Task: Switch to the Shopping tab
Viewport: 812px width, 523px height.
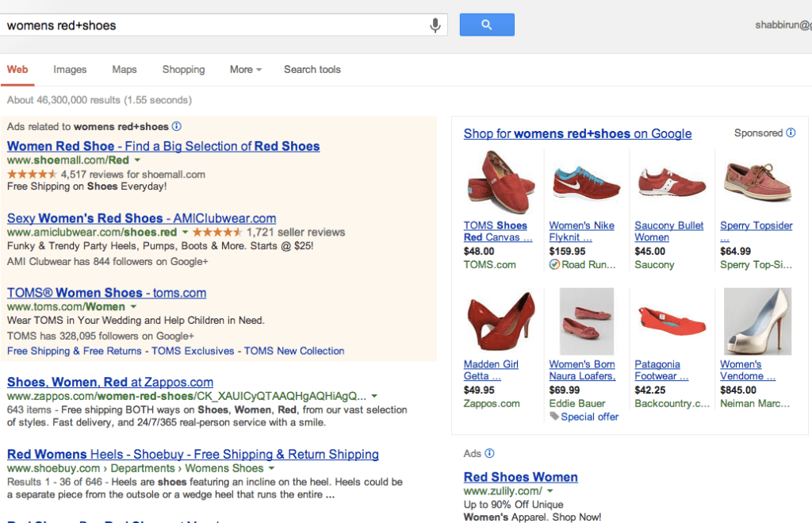Action: click(183, 70)
